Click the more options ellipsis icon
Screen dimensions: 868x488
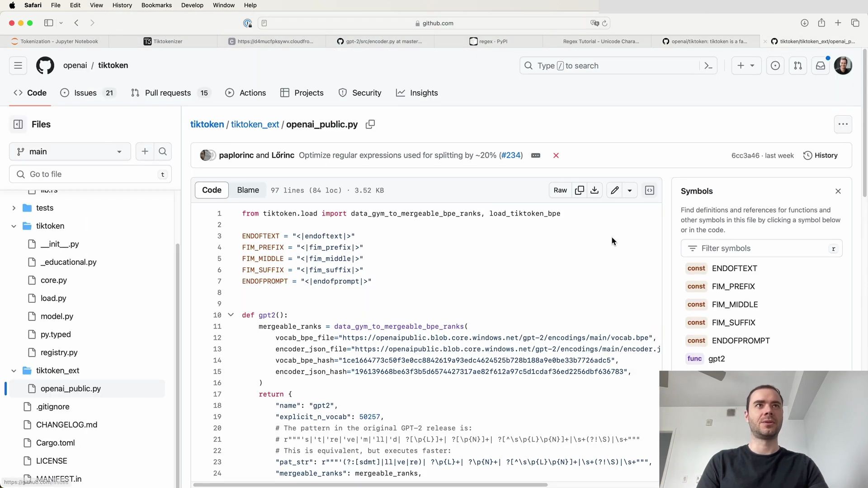[843, 124]
